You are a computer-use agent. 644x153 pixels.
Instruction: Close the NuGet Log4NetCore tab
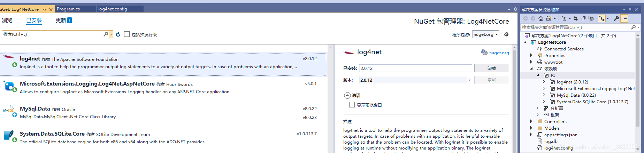[x=51, y=9]
